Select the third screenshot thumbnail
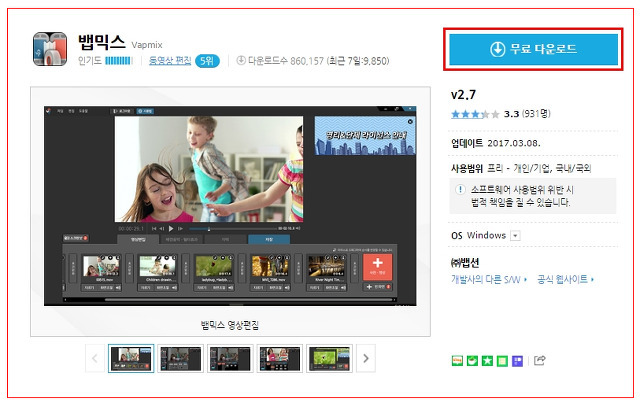Screen dimensions: 640x406 point(230,359)
